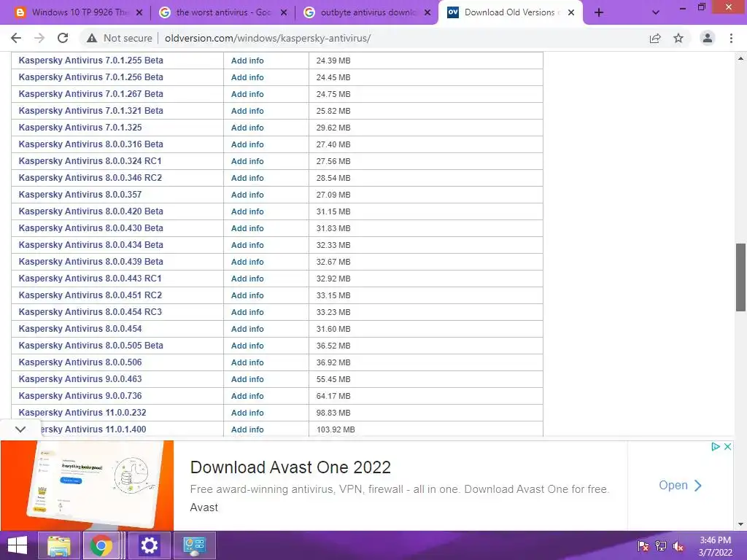Bookmark this page with the star icon

click(678, 38)
